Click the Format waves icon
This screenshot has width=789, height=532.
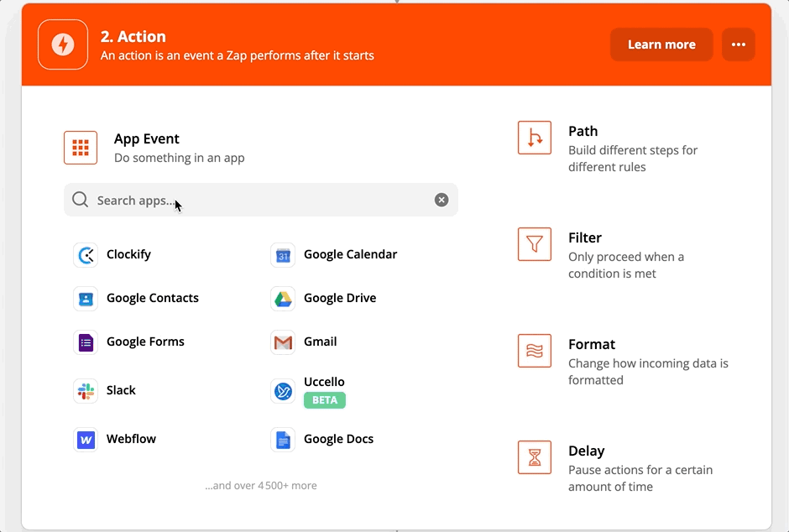(535, 351)
